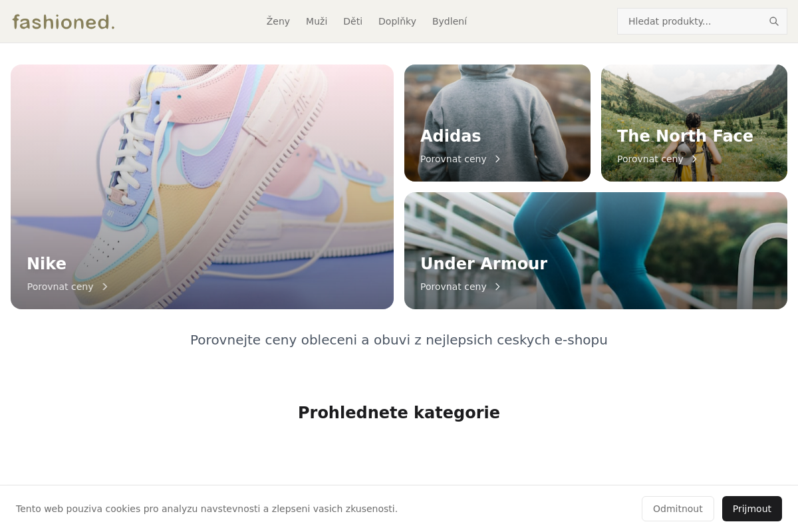Select the Nike sneaker brand card image

click(x=202, y=187)
